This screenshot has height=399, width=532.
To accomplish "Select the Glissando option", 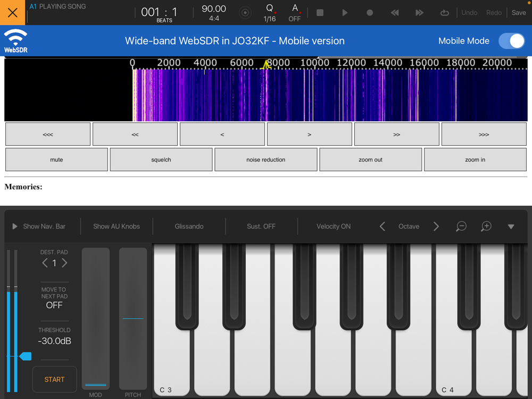I will [x=189, y=226].
